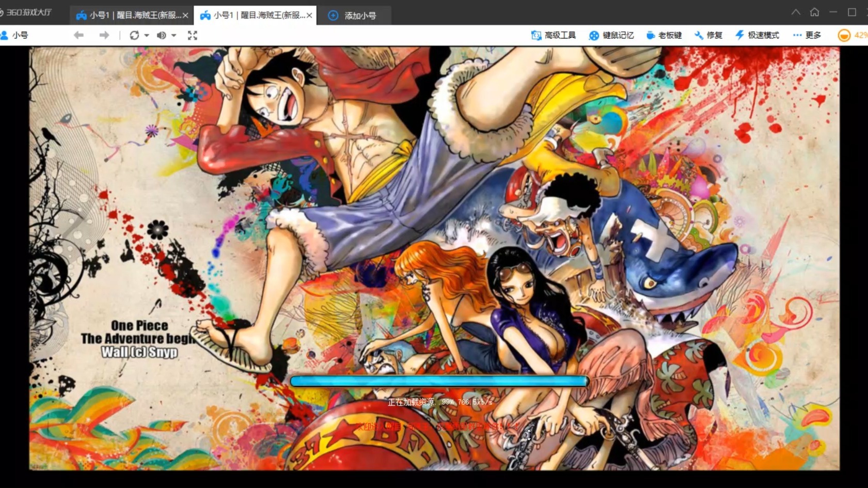Click the 修复 repair tool

tap(708, 35)
